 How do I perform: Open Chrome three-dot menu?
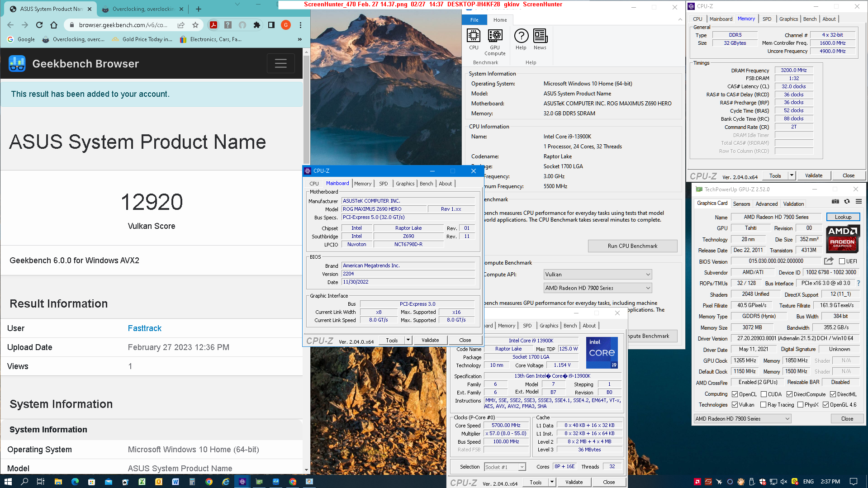[300, 25]
